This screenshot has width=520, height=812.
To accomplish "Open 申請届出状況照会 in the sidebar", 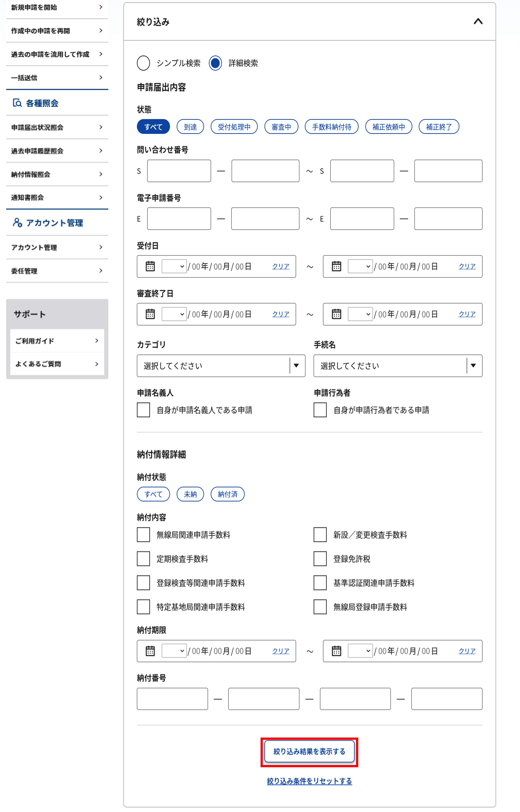I will pos(57,127).
